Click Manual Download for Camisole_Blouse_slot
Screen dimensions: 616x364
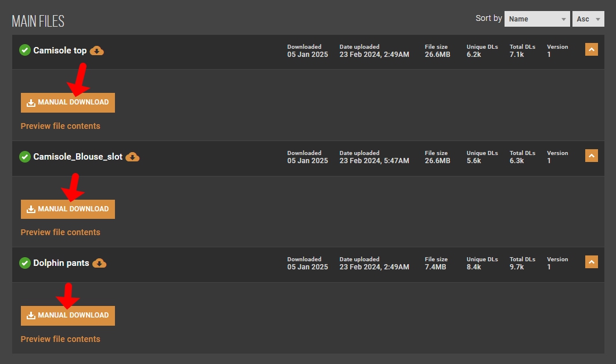(68, 209)
